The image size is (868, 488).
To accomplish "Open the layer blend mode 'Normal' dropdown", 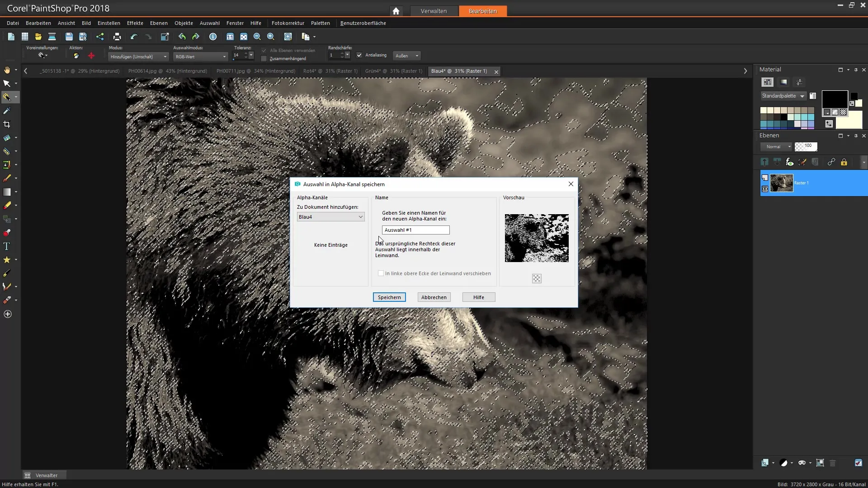I will pyautogui.click(x=776, y=147).
